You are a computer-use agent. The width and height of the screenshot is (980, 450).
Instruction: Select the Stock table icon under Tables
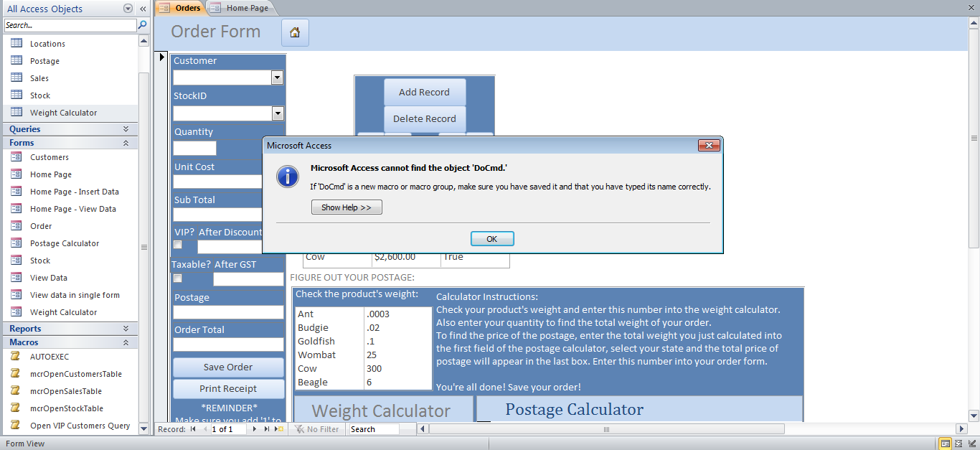(17, 95)
